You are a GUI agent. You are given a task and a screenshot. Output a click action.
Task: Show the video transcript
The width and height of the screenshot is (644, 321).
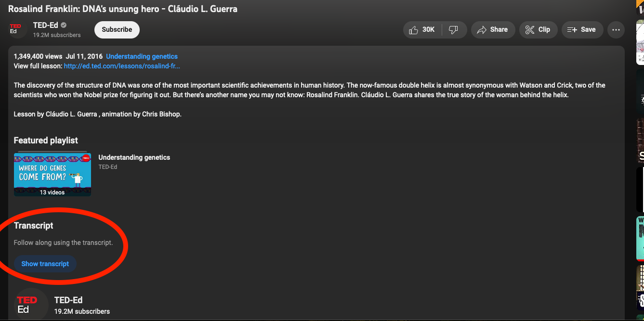pos(45,264)
